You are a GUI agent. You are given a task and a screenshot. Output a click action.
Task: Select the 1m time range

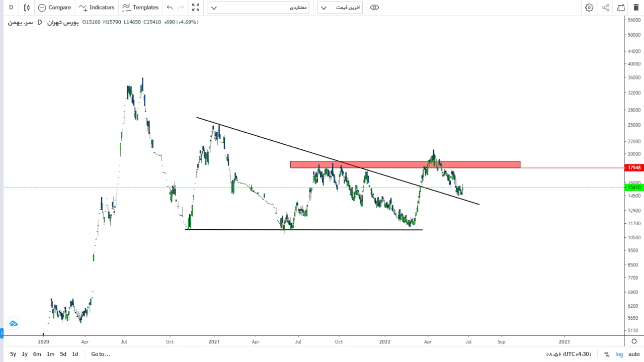(x=51, y=354)
